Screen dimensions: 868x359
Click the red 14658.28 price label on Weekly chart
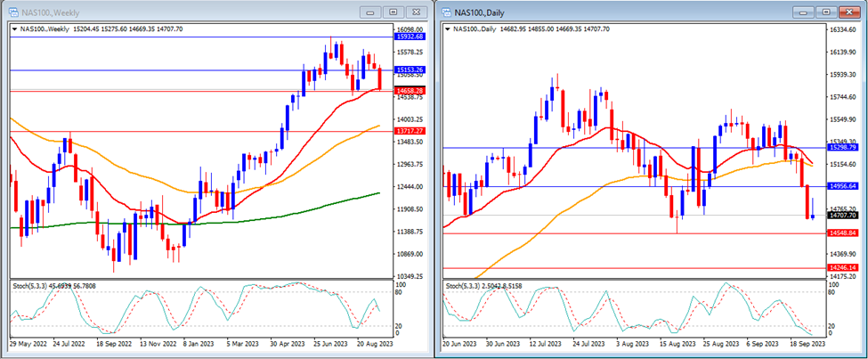410,90
